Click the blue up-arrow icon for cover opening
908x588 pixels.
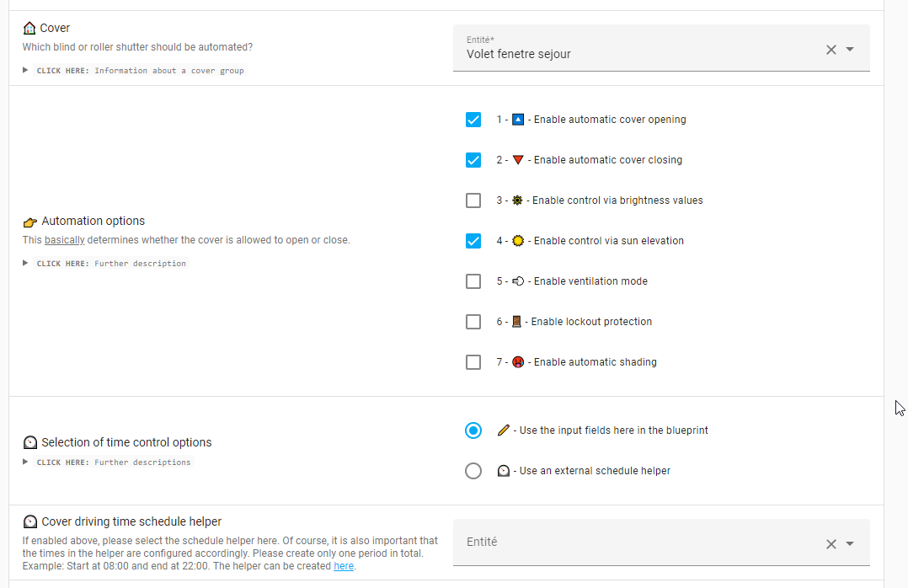click(x=518, y=120)
